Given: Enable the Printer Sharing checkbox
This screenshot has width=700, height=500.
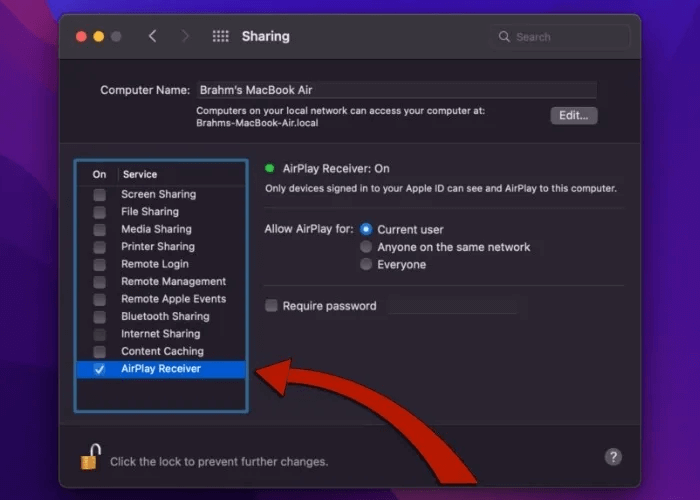Looking at the screenshot, I should (100, 247).
